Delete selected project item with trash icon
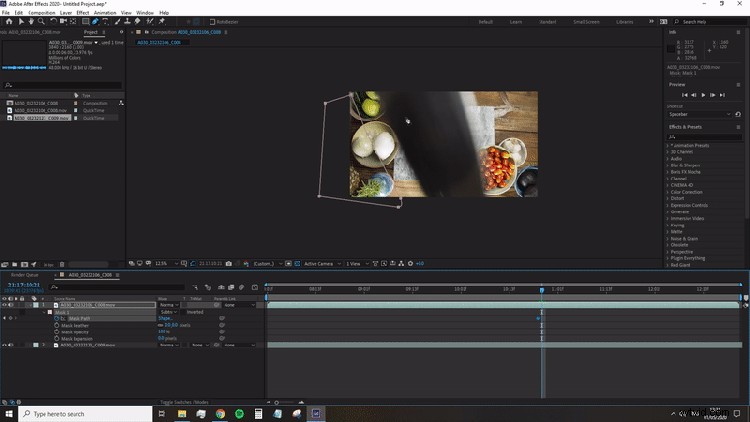Viewport: 750px width, 422px height. click(62, 265)
